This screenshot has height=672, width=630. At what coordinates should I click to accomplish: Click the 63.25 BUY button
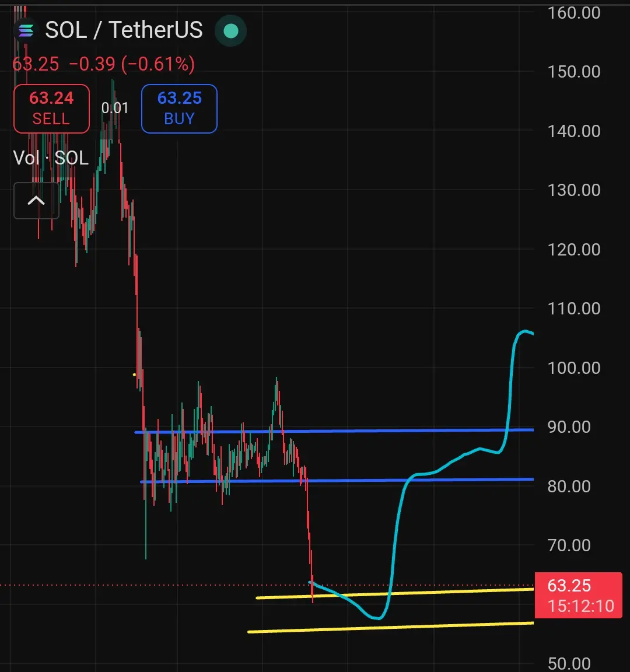coord(179,108)
